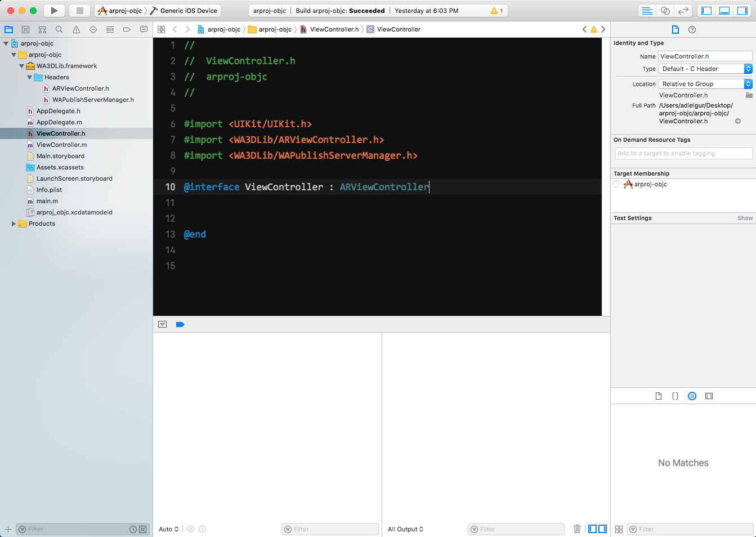Stop the running task with Stop button

point(79,11)
